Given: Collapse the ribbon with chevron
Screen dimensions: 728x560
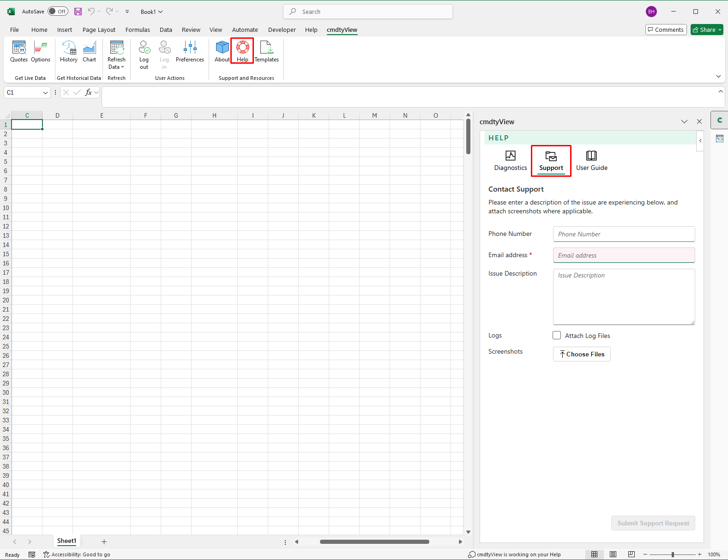Looking at the screenshot, I should point(718,76).
